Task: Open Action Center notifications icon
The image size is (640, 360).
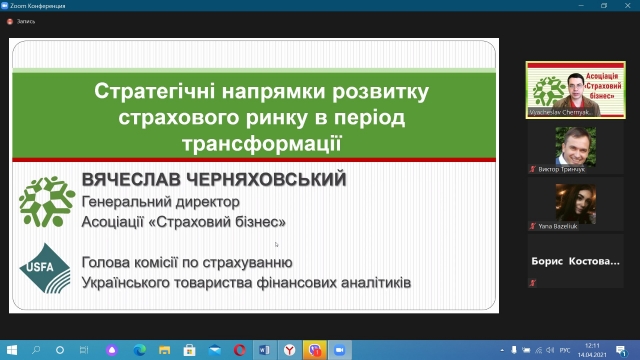Action: coord(621,351)
